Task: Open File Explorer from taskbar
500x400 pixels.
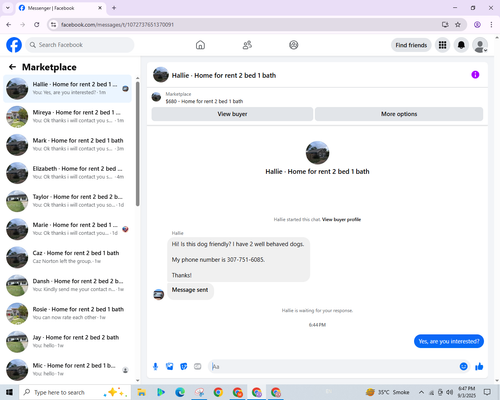Action: point(142,392)
